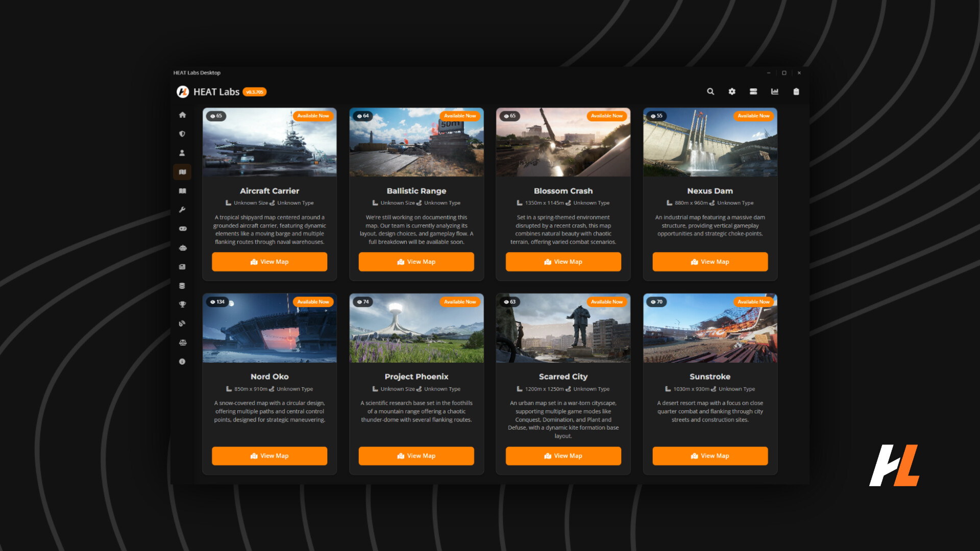Open the clipboard icon in top toolbar
The height and width of the screenshot is (551, 980).
point(796,92)
